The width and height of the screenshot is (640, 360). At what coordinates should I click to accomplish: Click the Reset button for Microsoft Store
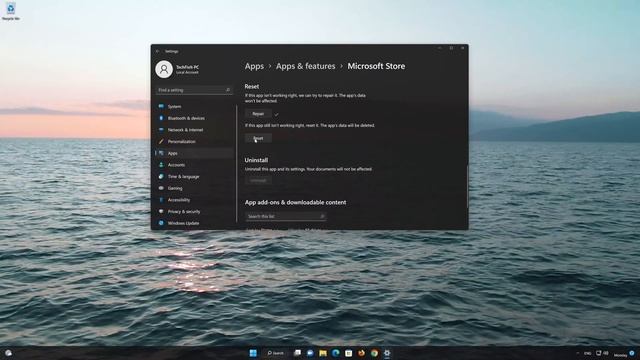click(258, 138)
